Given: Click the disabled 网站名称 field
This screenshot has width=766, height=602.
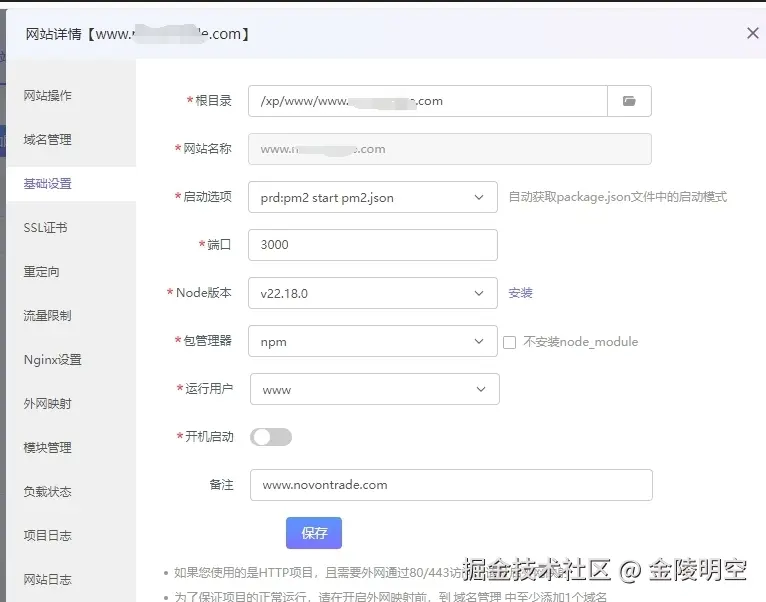Looking at the screenshot, I should 449,149.
